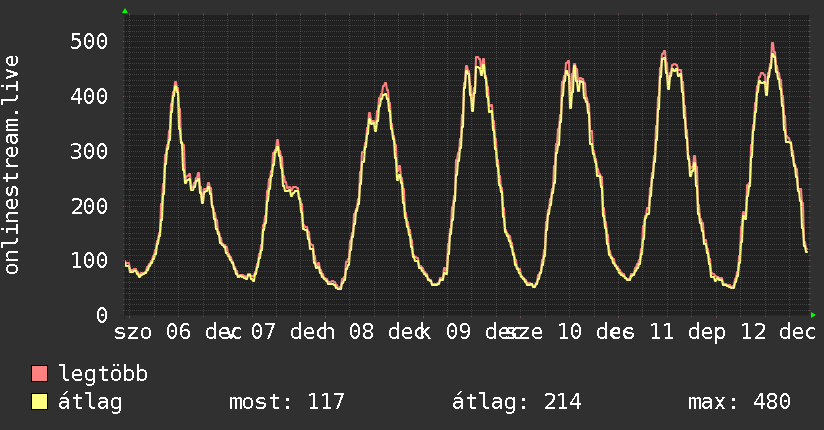Click the x-axis date label 08
Image resolution: width=824 pixels, height=430 pixels.
362,332
